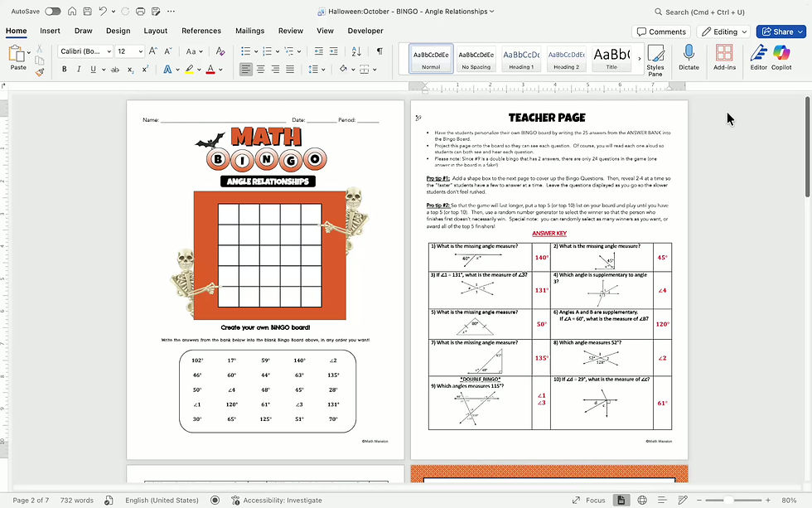Screen dimensions: 812x508
Task: Switch to the Draw tab
Action: pos(84,31)
